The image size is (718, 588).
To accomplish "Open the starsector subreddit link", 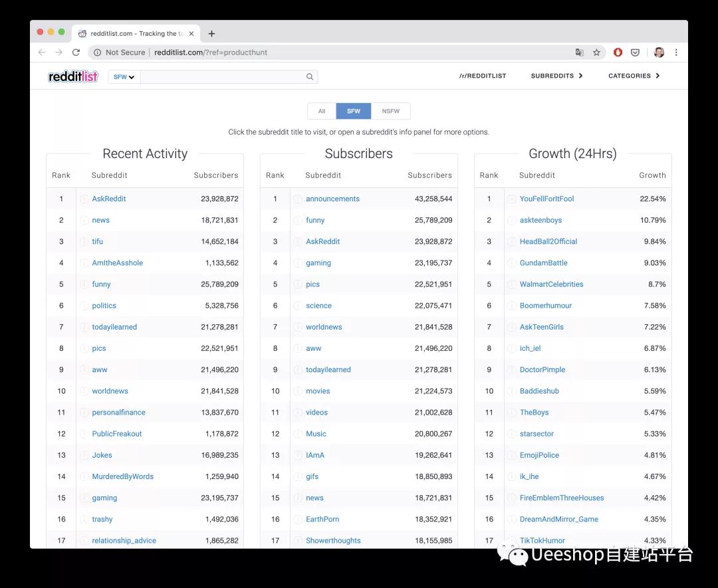I will tap(537, 433).
